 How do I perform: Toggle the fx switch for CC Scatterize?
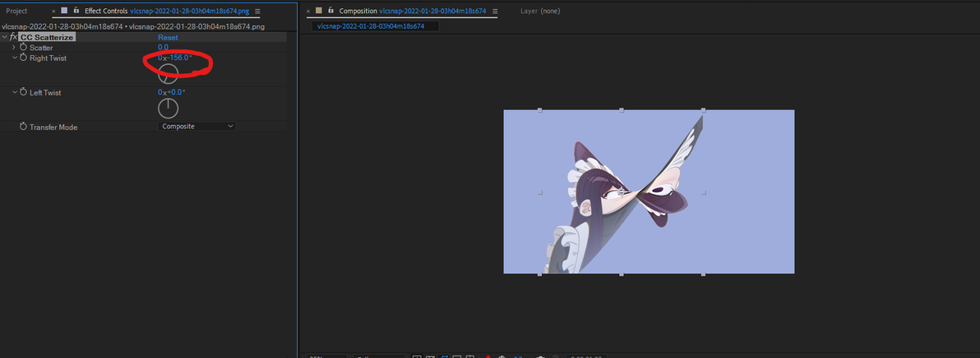tap(14, 38)
